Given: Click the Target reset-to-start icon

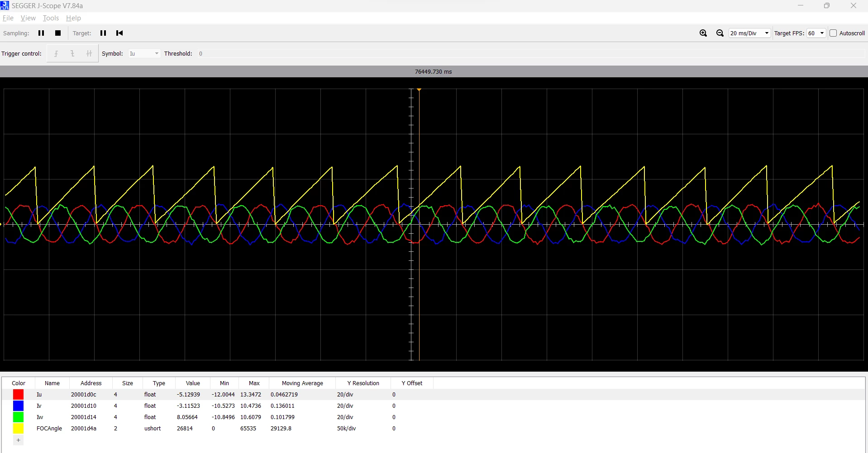Looking at the screenshot, I should (119, 33).
